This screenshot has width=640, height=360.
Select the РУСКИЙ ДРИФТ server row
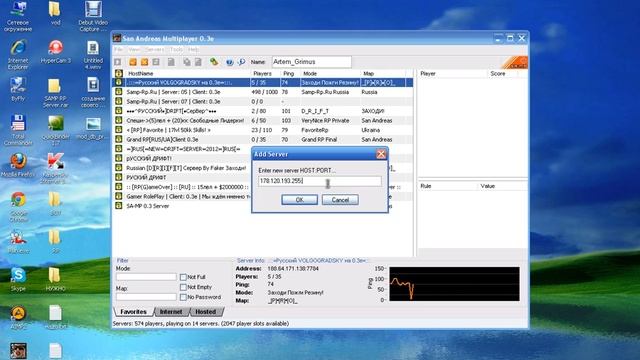tap(182, 177)
